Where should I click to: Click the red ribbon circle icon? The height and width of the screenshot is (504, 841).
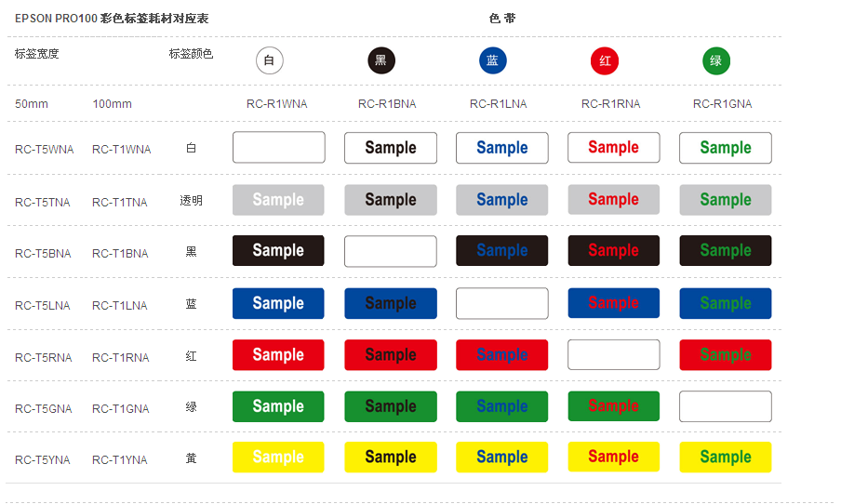tap(605, 61)
